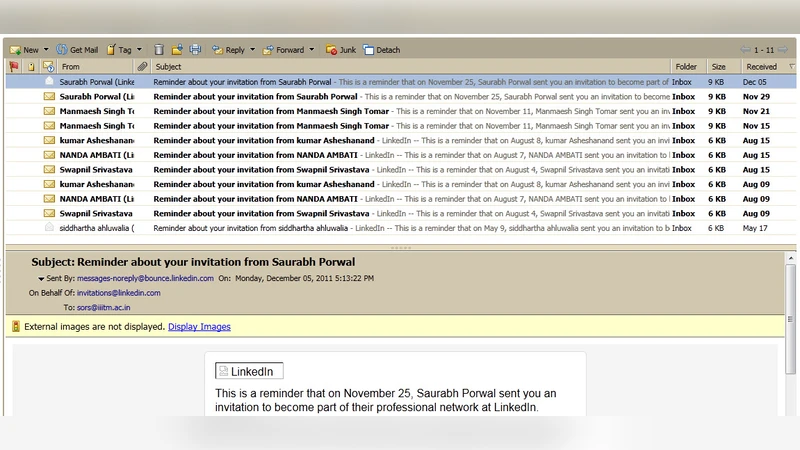800x450 pixels.
Task: Click the trash can Delete icon
Action: coord(159,50)
